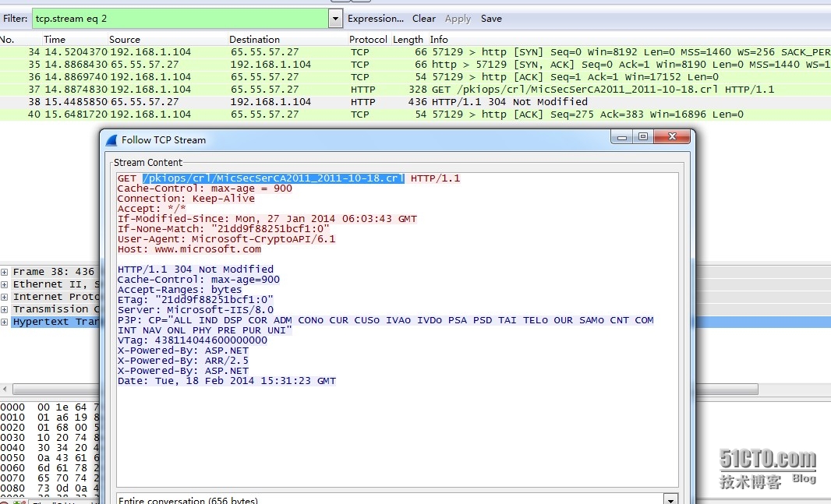This screenshot has width=831, height=504.
Task: Select packet 34 SYN row
Action: (415, 52)
